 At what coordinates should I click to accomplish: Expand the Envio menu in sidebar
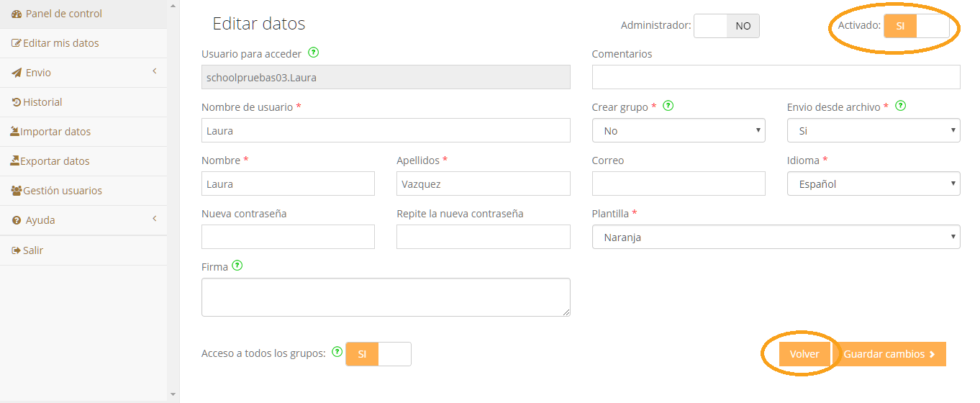(83, 73)
